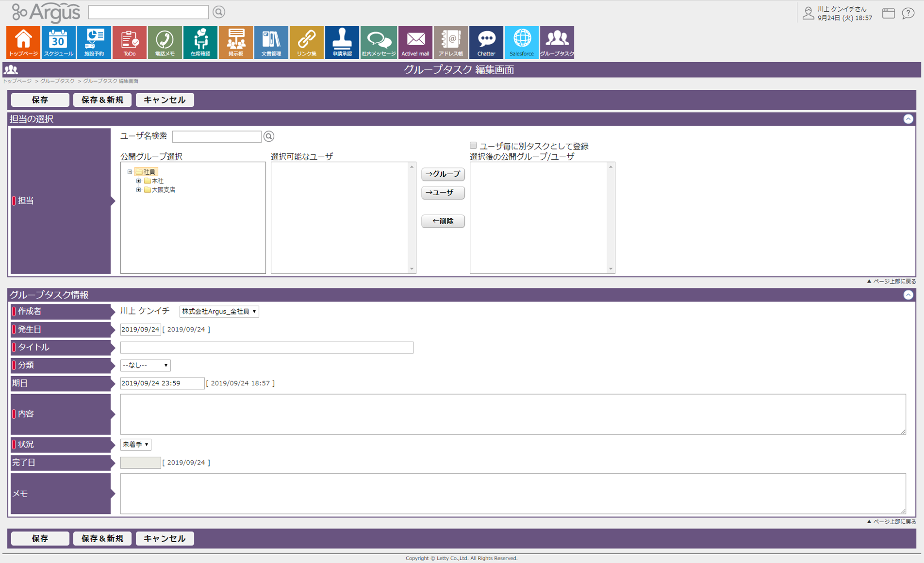Screen dimensions: 924x563
Task: Click the ユーザ名検索 search magnifier icon
Action: point(269,136)
